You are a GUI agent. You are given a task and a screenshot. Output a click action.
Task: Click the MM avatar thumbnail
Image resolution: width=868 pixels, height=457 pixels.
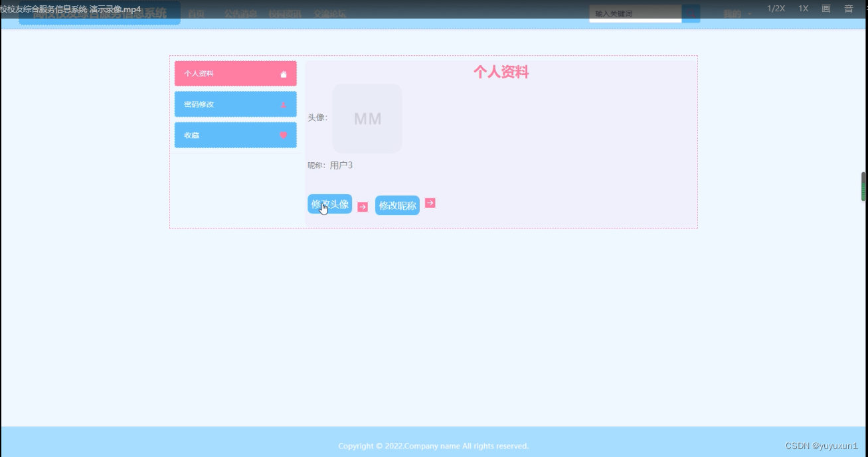point(367,118)
